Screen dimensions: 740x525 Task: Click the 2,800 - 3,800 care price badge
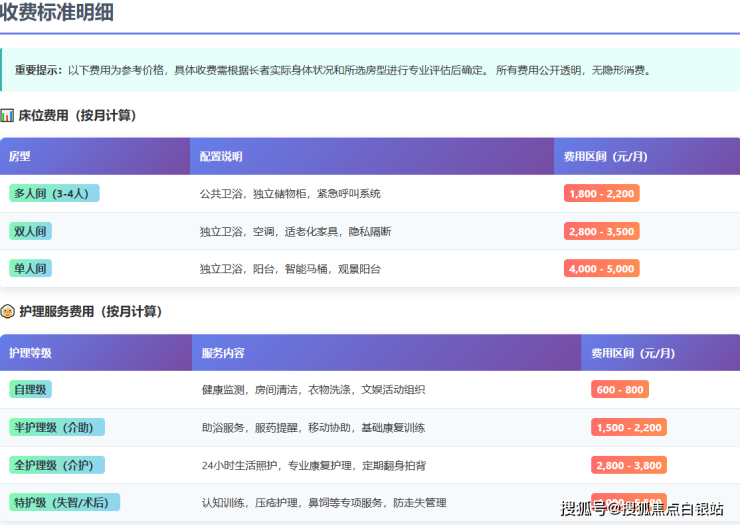coord(628,465)
